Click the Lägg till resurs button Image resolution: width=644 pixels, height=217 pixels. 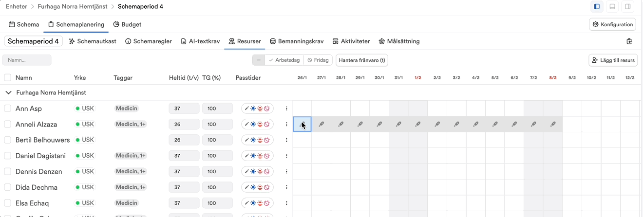pos(613,60)
